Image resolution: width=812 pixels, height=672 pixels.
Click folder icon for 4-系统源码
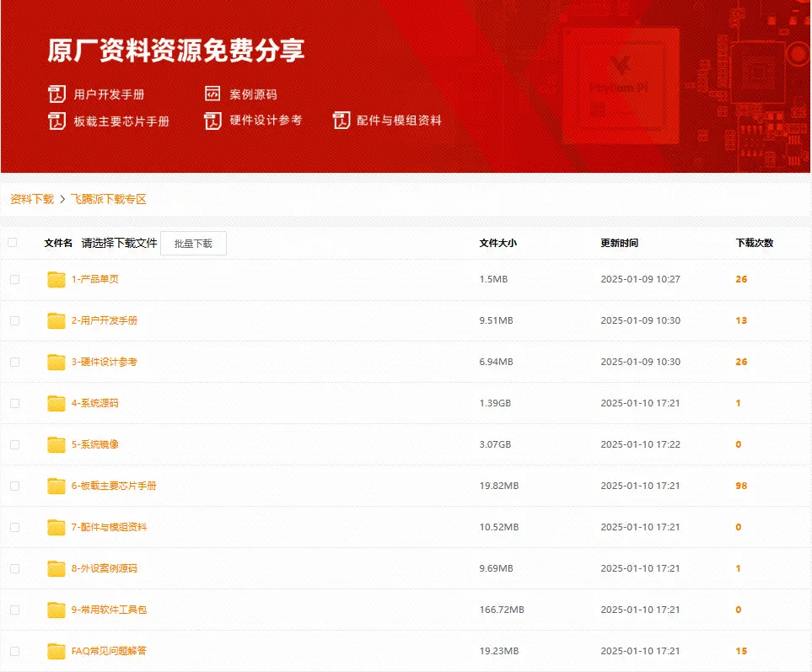(56, 403)
